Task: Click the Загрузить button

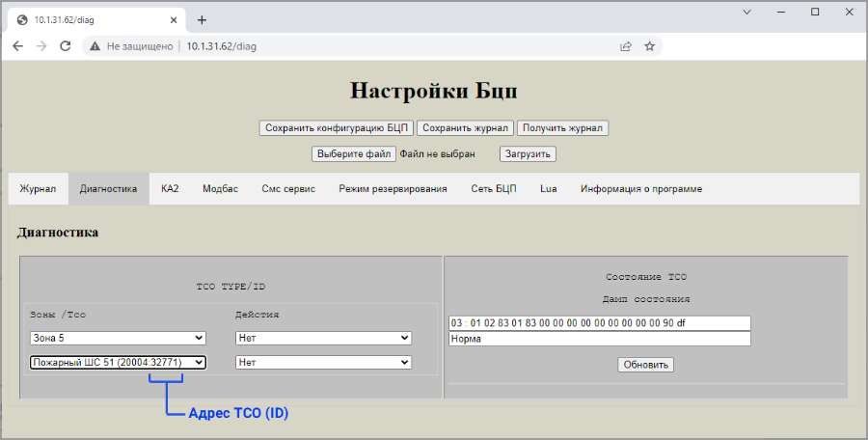Action: tap(528, 154)
